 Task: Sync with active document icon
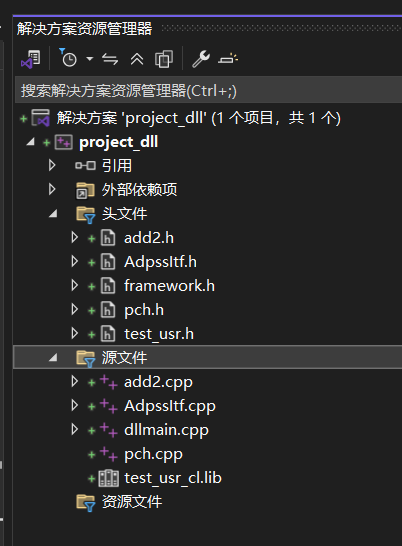pyautogui.click(x=110, y=59)
